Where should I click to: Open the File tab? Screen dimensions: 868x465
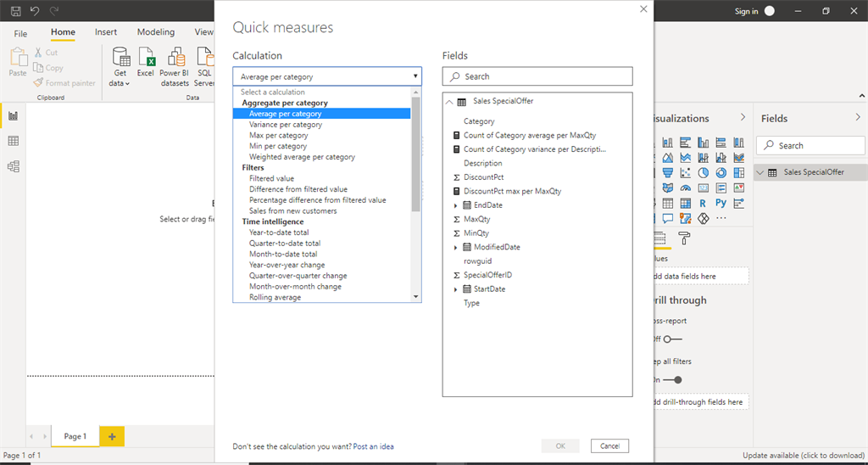(x=20, y=33)
